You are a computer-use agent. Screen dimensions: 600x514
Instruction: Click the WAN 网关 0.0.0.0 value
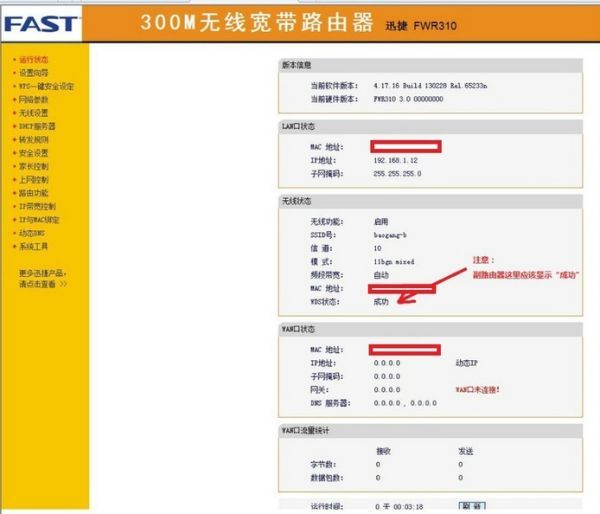[x=387, y=390]
